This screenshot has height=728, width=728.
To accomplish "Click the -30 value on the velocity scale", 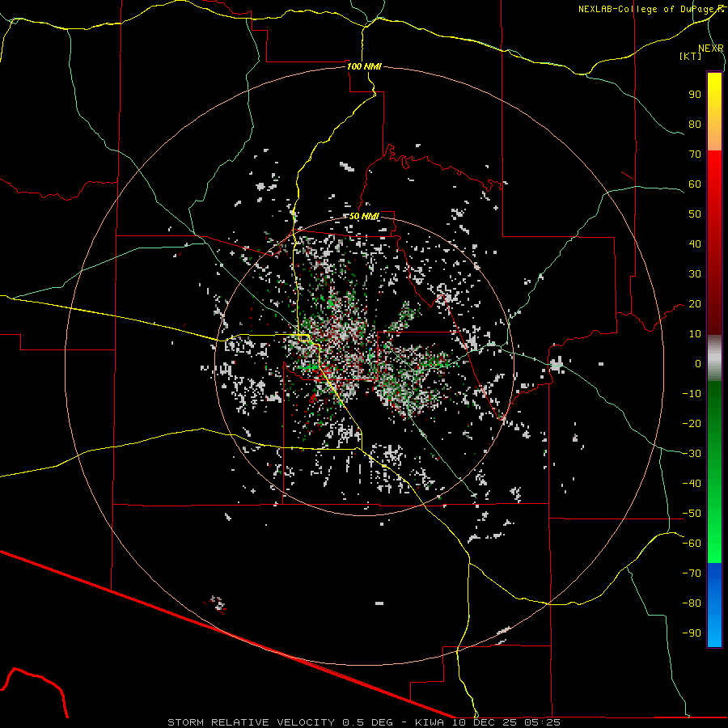I will point(692,454).
